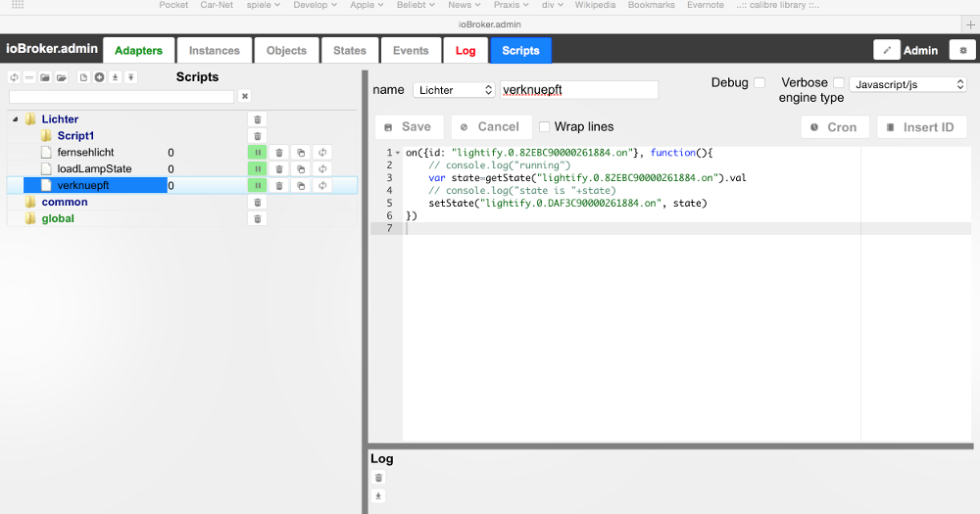This screenshot has height=514, width=980.
Task: Open the Wikipedia bookmark
Action: (x=595, y=5)
